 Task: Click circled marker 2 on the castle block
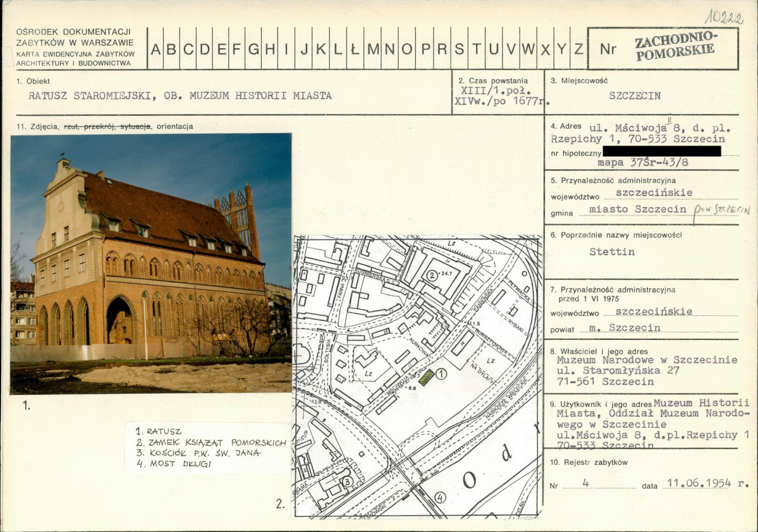coord(432,276)
